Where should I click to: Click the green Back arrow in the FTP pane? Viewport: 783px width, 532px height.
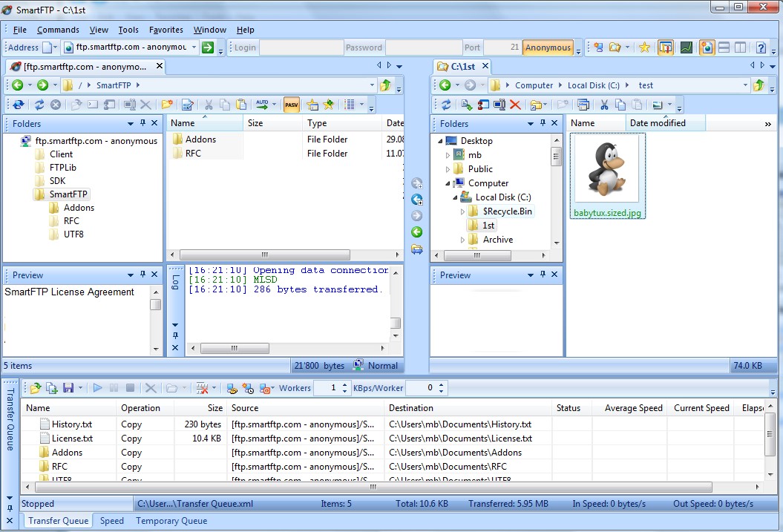click(18, 85)
